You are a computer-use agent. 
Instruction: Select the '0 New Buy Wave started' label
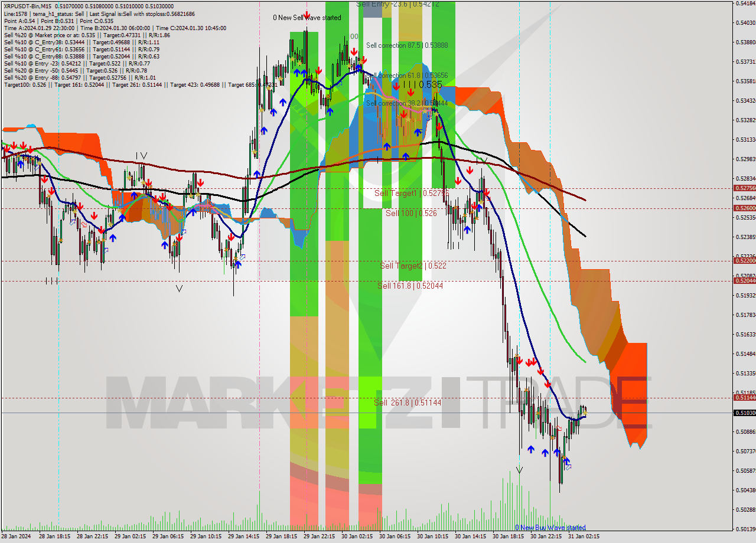550,528
